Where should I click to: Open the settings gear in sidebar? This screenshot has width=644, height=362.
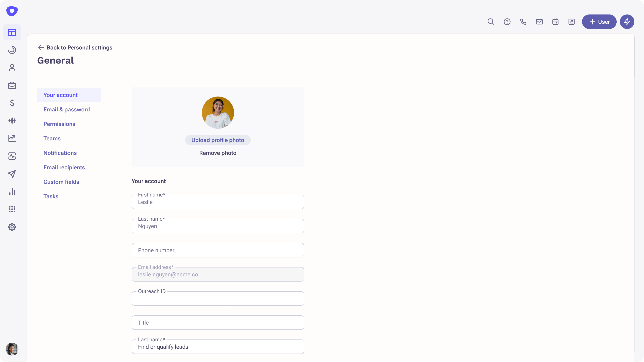tap(12, 227)
